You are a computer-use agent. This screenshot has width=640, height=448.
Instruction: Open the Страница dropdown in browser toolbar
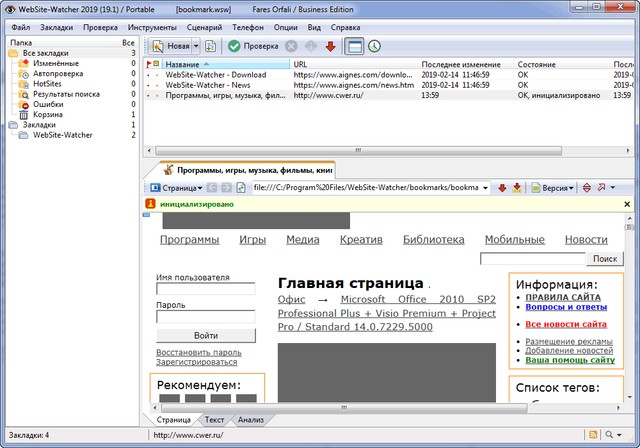point(176,187)
